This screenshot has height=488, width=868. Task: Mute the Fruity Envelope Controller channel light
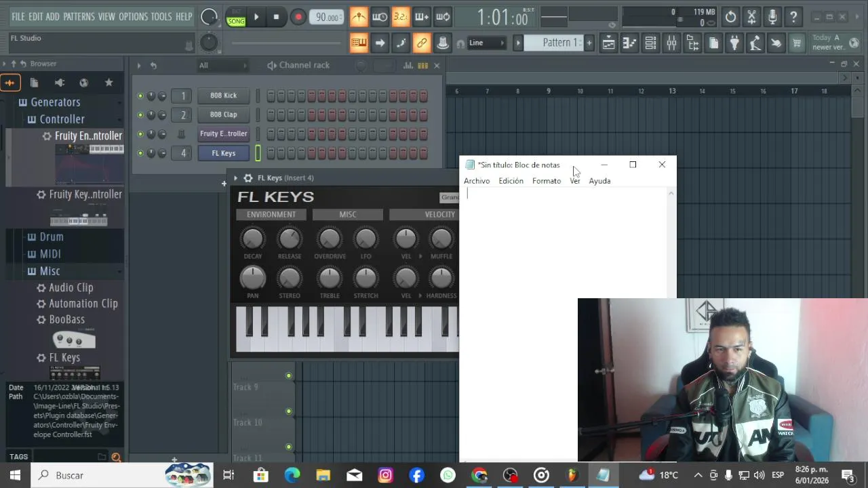tap(140, 134)
